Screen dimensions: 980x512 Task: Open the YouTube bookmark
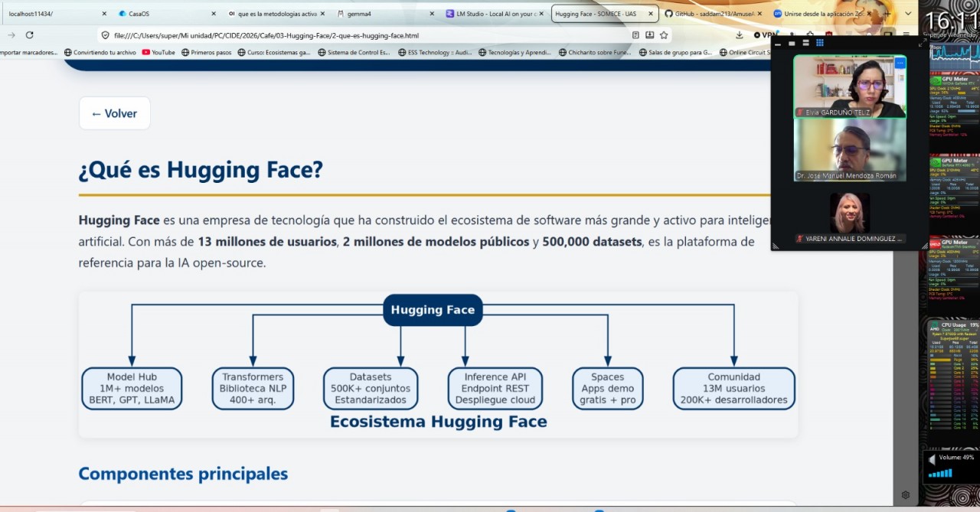coord(158,53)
